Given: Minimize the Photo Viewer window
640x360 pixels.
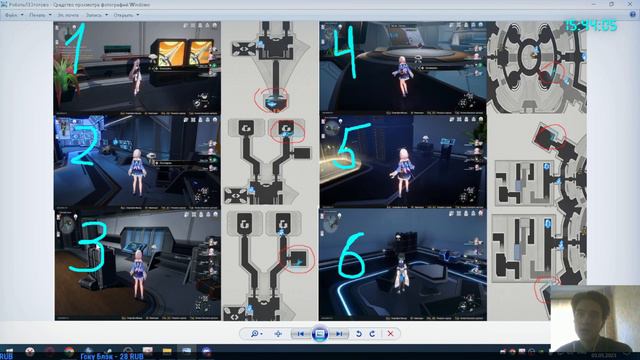Looking at the screenshot, I should 594,4.
